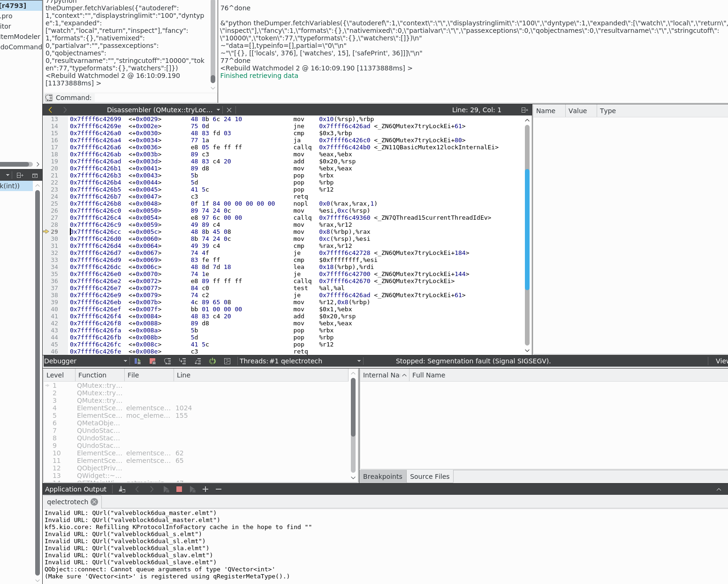Viewport: 728px width, 584px height.
Task: Clear Application Output with broom icon
Action: (122, 489)
